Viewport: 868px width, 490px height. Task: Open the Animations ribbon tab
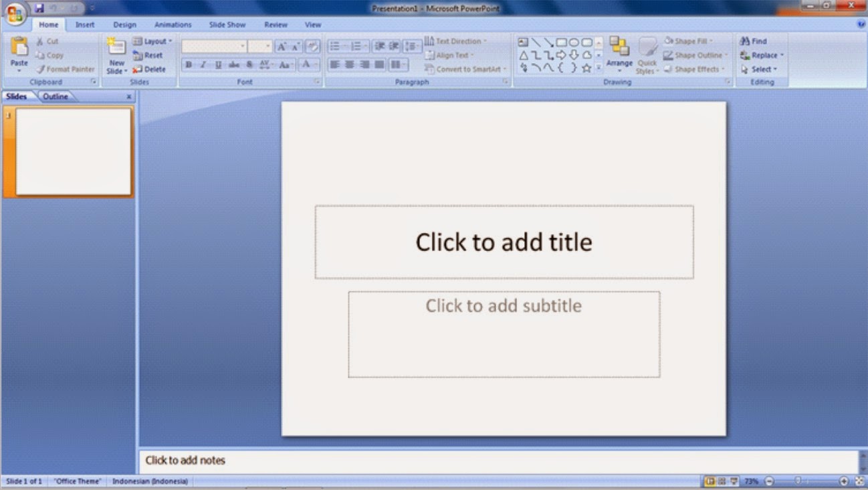[173, 24]
